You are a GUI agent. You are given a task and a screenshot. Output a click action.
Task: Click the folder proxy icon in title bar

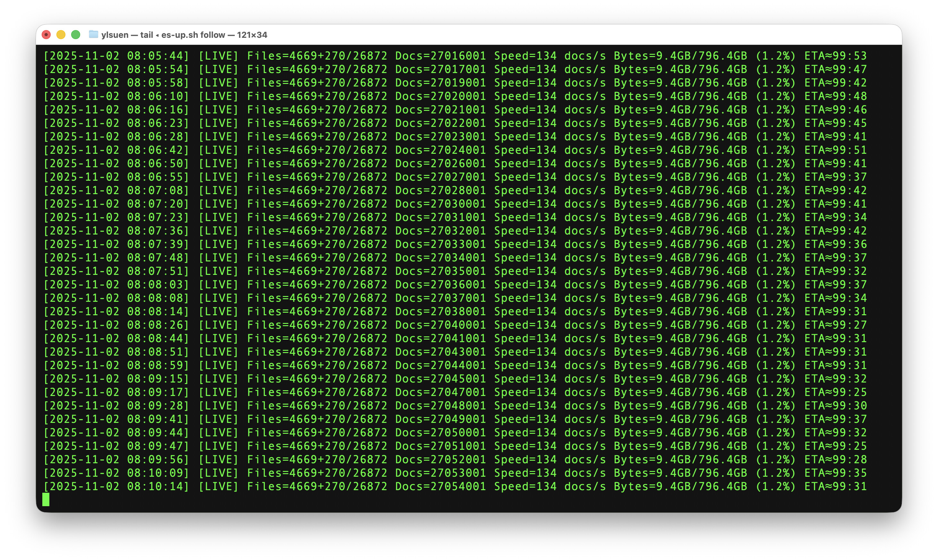pyautogui.click(x=93, y=35)
